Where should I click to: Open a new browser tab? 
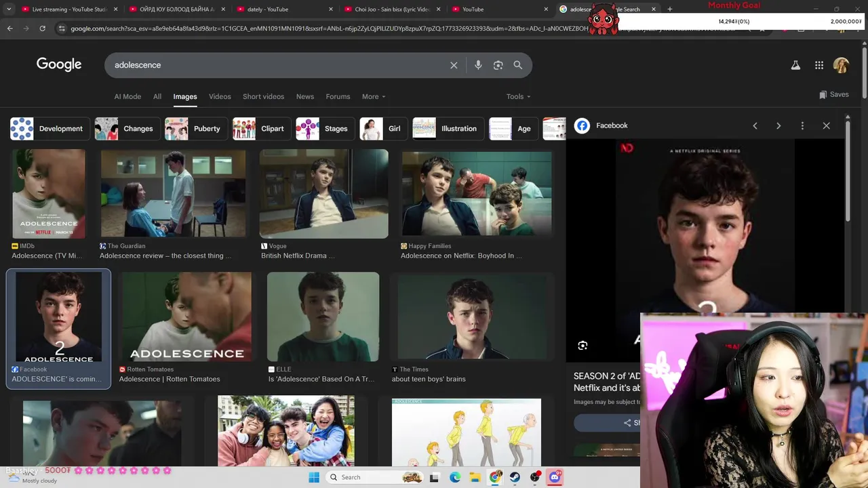[x=670, y=9]
